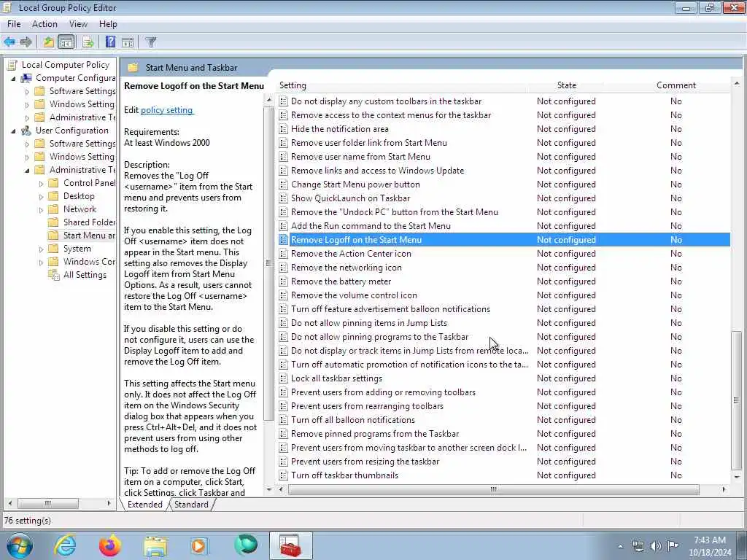This screenshot has height=560, width=747.
Task: Click the red toolbox taskbar icon
Action: coord(290,546)
